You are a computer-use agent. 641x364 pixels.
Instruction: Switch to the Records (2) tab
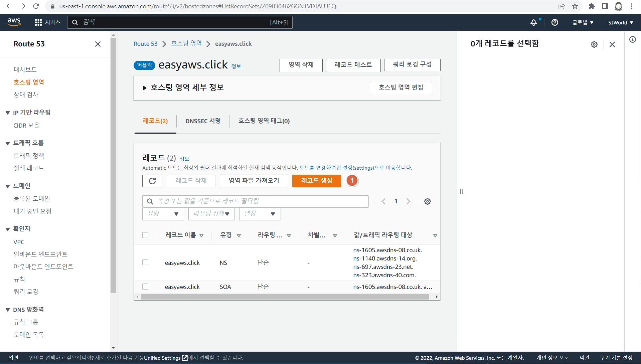click(x=155, y=121)
